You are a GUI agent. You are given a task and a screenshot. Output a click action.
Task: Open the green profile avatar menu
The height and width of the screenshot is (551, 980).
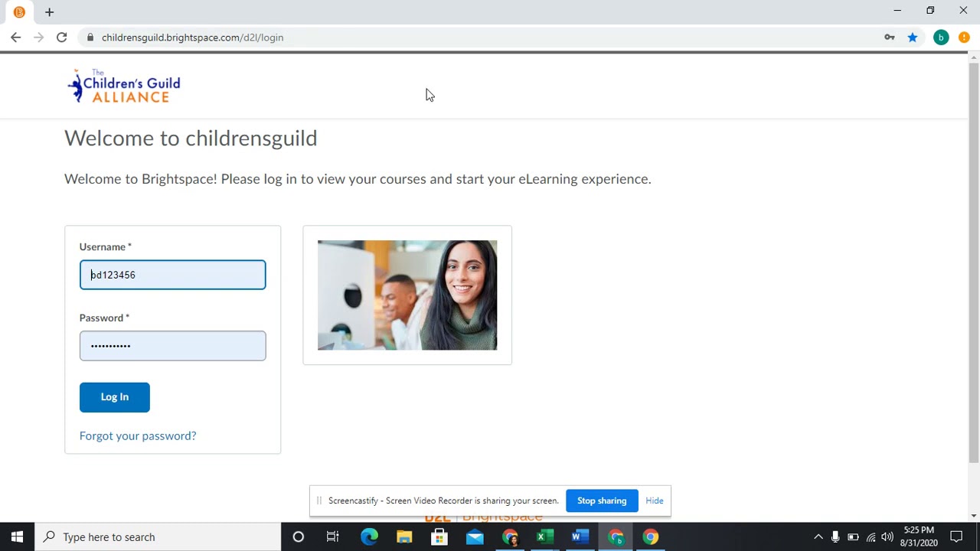941,37
